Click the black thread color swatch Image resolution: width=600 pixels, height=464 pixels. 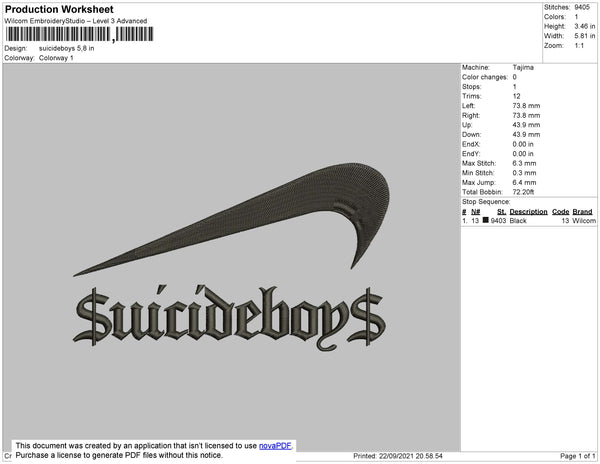[x=486, y=220]
